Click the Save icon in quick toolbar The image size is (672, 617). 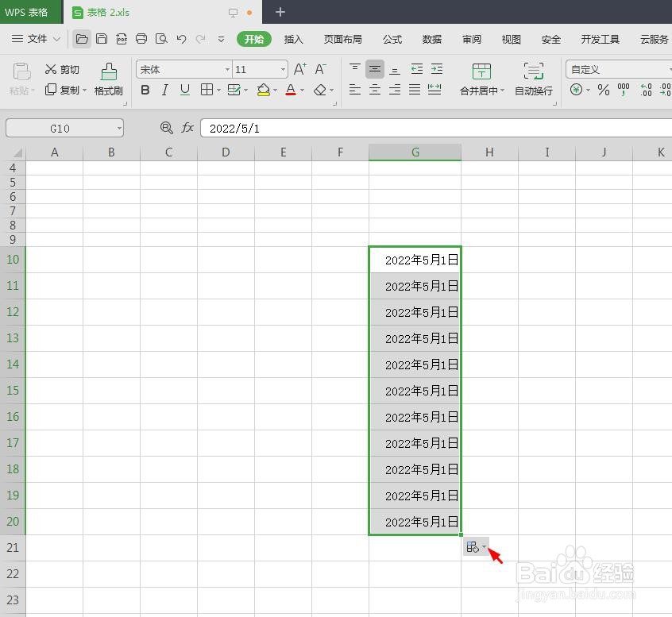click(x=102, y=39)
